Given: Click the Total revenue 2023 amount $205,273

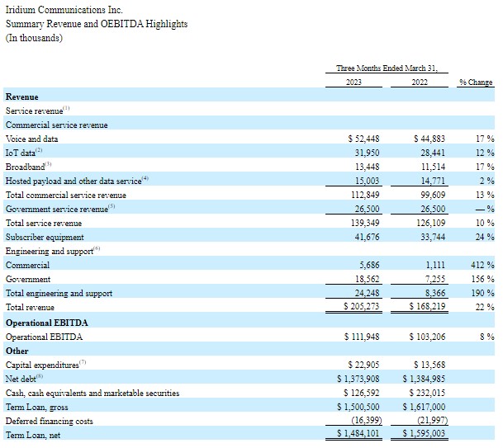Looking at the screenshot, I should (364, 308).
